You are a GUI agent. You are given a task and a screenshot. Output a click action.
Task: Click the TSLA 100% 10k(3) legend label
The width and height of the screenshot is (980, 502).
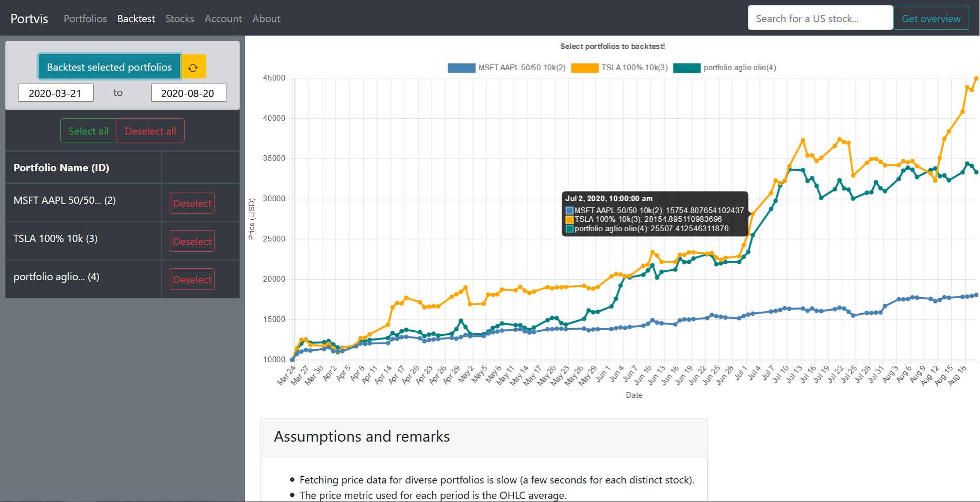click(x=634, y=68)
